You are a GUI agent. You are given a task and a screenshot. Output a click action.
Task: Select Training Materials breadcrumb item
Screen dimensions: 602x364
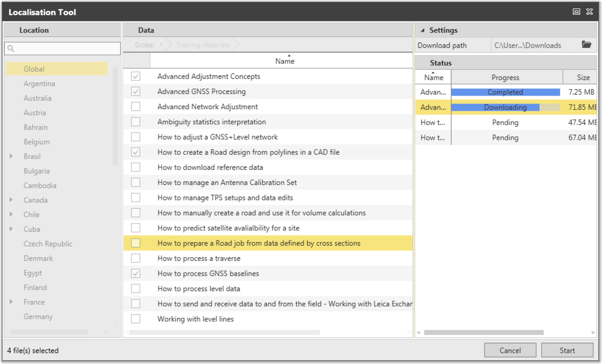[x=203, y=45]
